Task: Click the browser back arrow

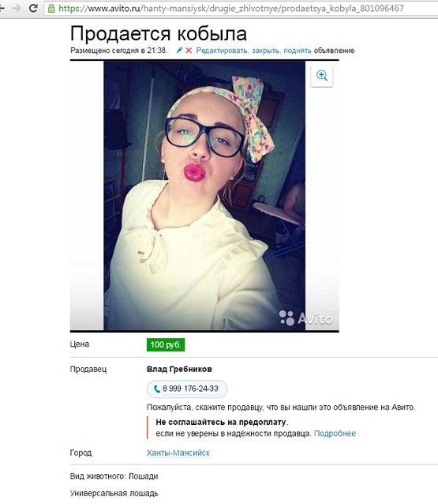Action: tap(2, 8)
